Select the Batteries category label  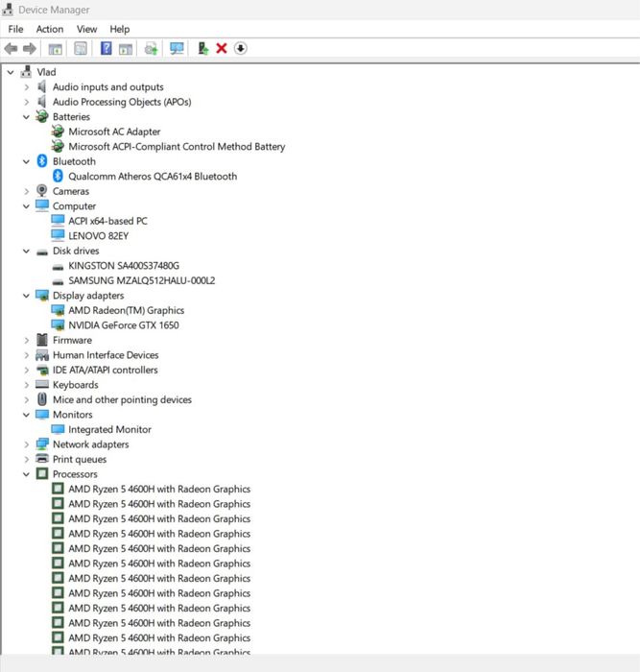point(72,116)
